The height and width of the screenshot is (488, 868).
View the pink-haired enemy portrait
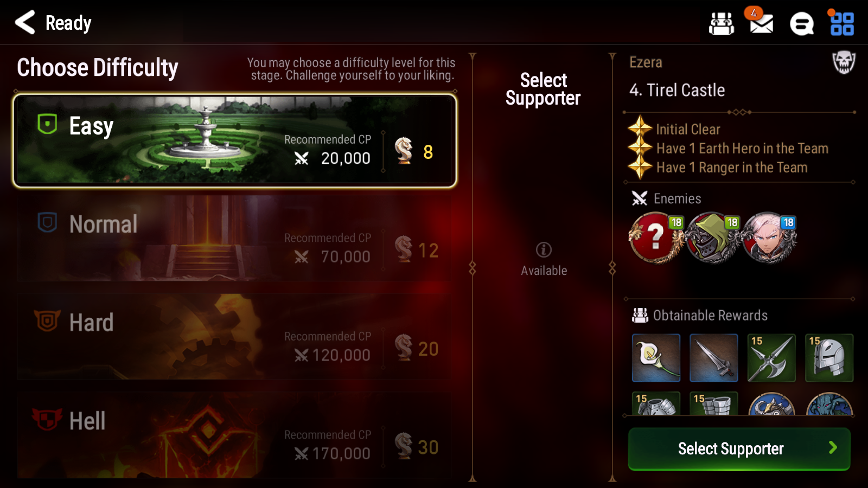(769, 237)
